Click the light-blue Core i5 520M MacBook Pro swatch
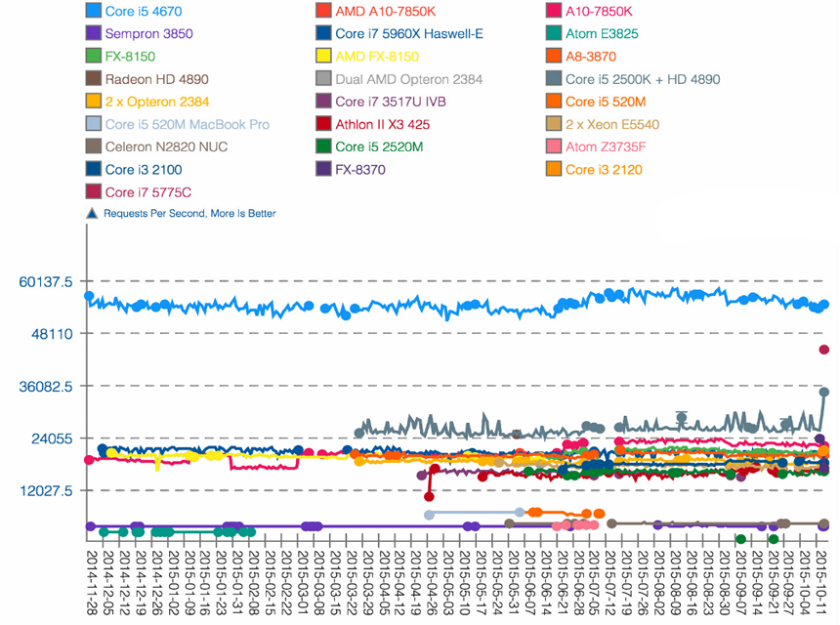840x625 pixels. [x=93, y=124]
